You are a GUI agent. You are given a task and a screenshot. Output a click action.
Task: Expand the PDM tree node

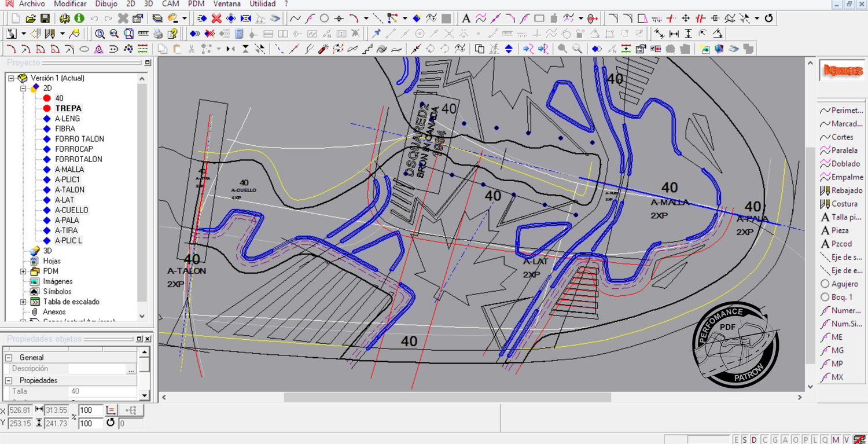click(x=23, y=271)
